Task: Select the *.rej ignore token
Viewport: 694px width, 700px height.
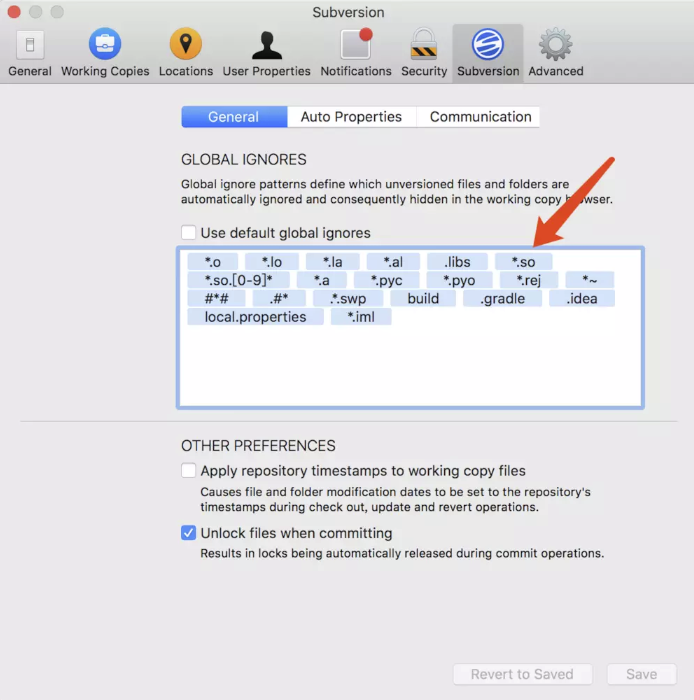Action: (x=529, y=280)
